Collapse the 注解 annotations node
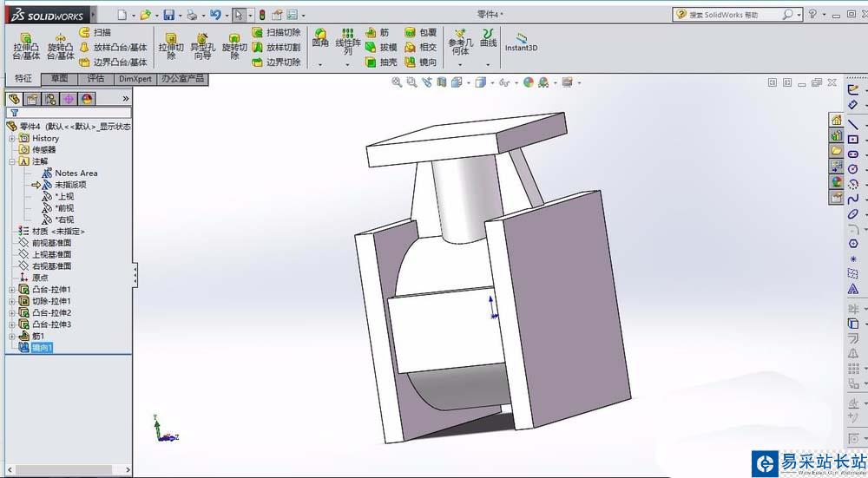The width and height of the screenshot is (868, 478). [12, 161]
